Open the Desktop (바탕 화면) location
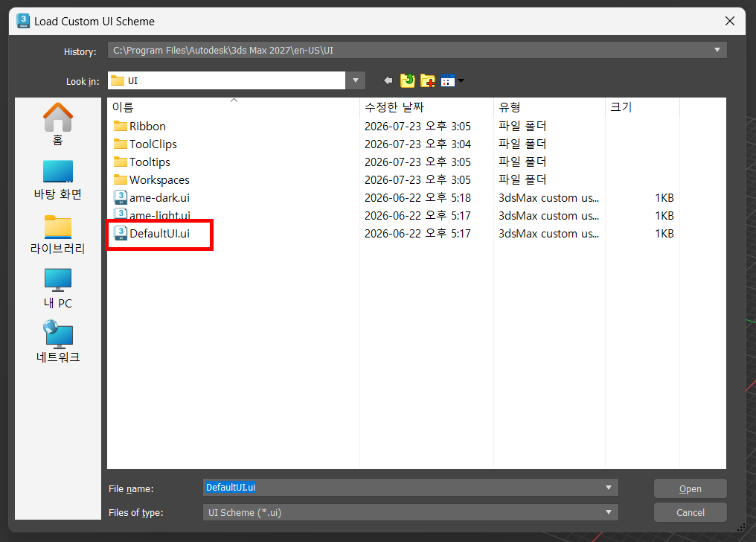 coord(58,180)
